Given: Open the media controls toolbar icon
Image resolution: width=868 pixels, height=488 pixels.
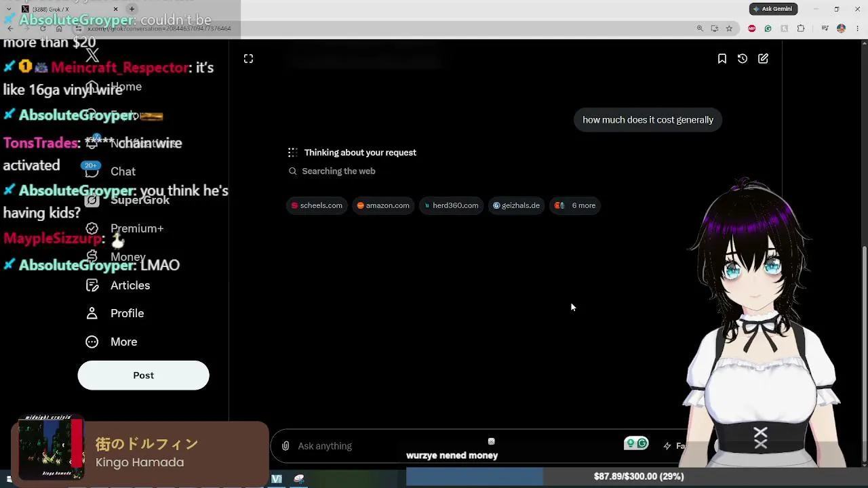Looking at the screenshot, I should pyautogui.click(x=825, y=28).
